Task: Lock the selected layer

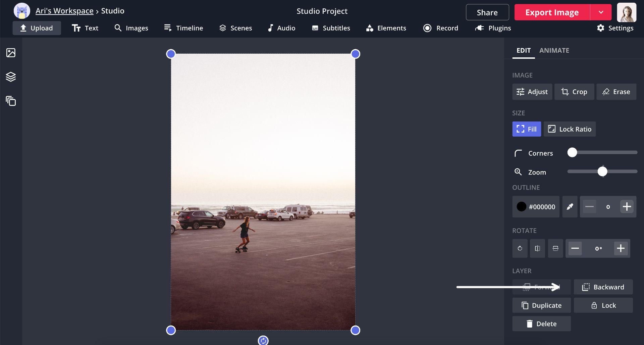Action: pos(603,305)
